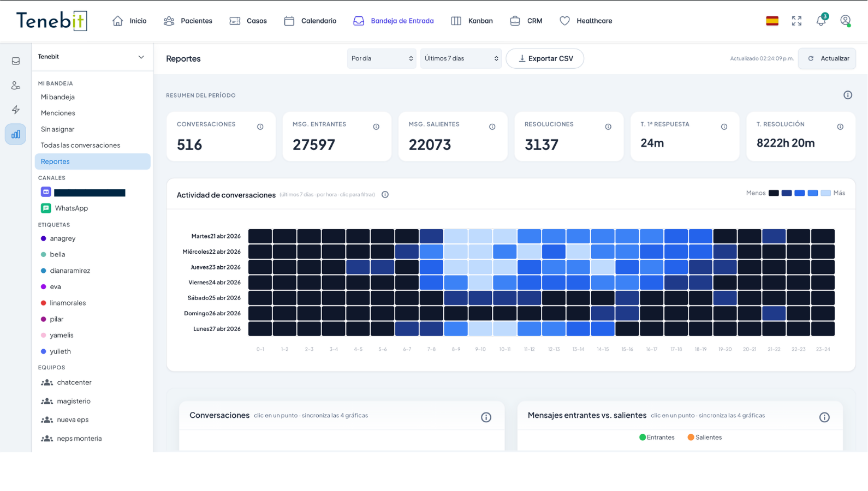Click info icon for T. Resolución card
The height and width of the screenshot is (491, 868).
pos(840,127)
